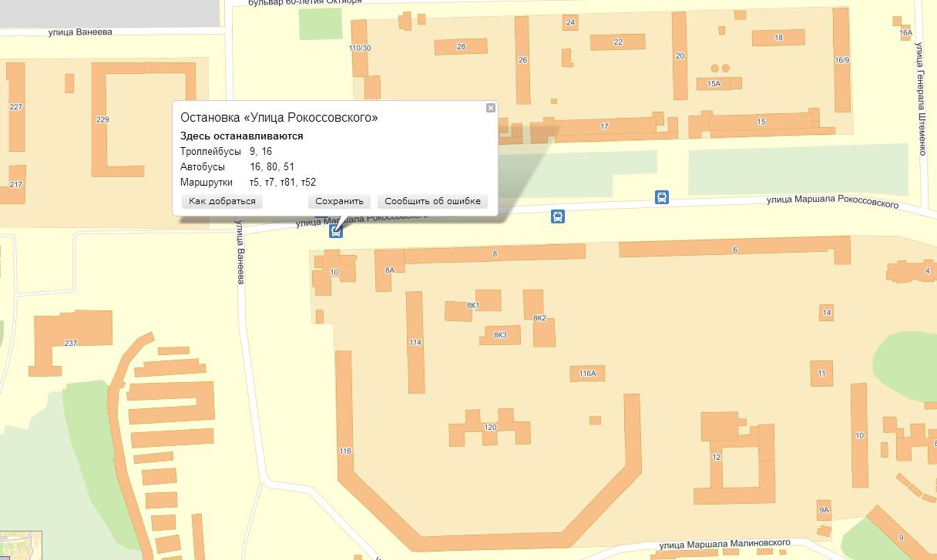Click building 116A on the map

[x=587, y=374]
